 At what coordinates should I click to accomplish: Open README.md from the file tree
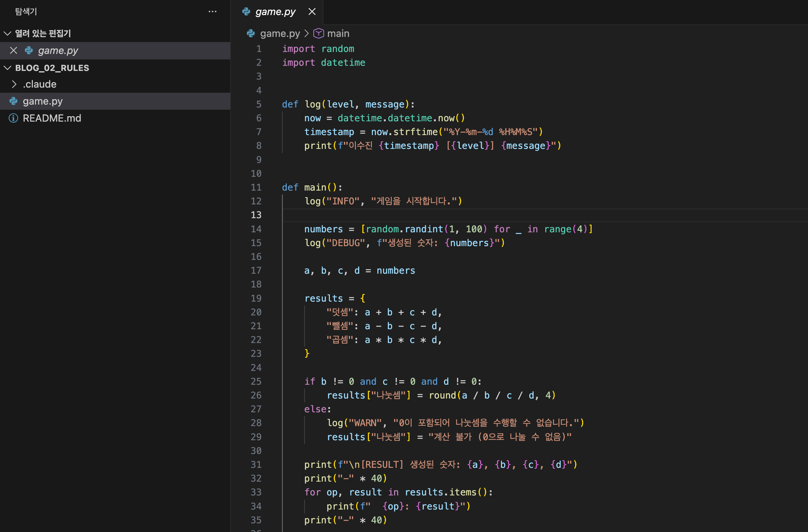click(x=52, y=118)
